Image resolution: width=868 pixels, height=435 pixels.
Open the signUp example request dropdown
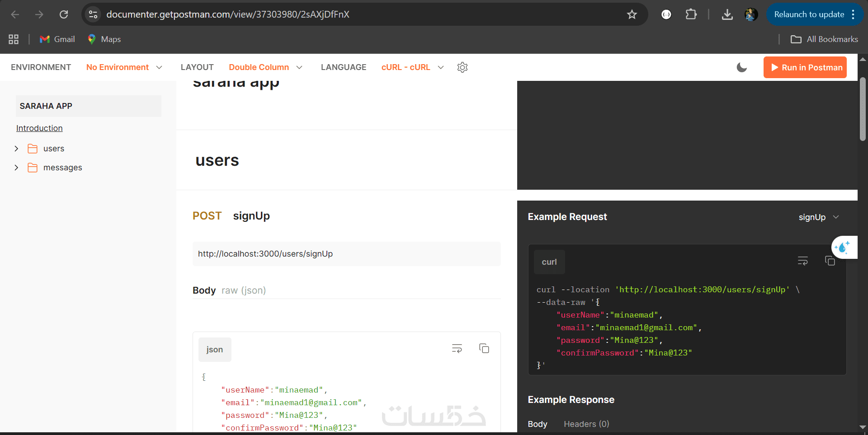point(819,217)
